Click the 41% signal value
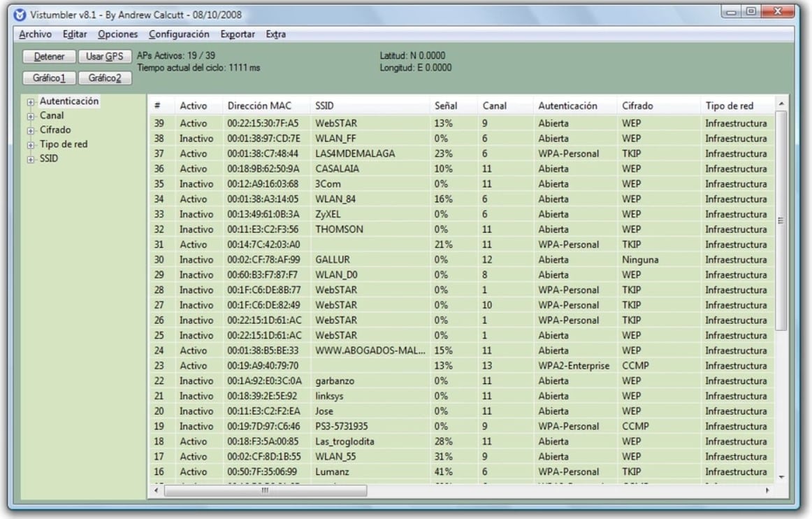The width and height of the screenshot is (812, 519). [x=443, y=472]
